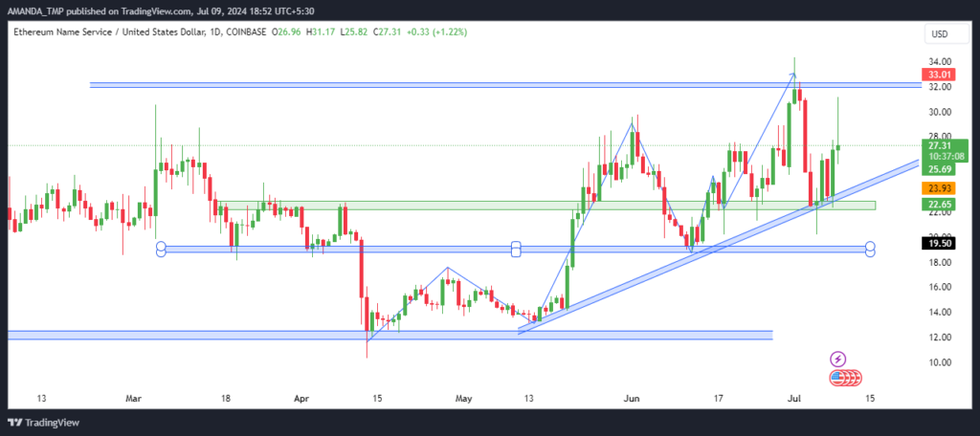Click the TradingView logo at bottom left

44,423
